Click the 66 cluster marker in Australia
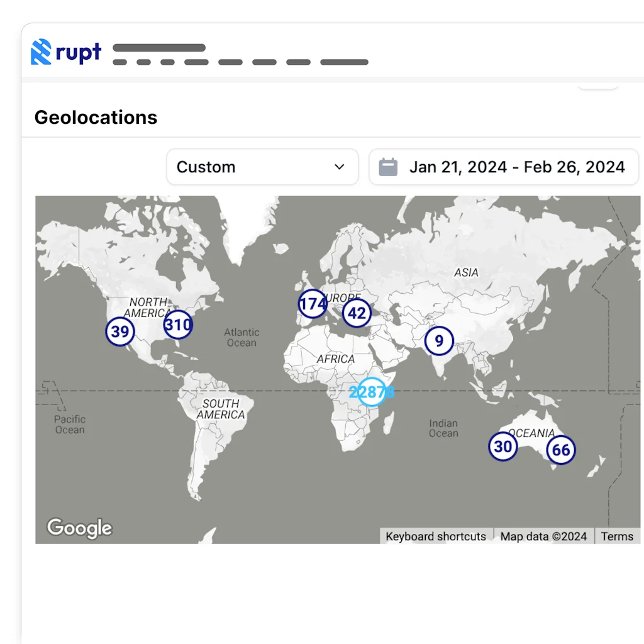This screenshot has width=644, height=644. pos(561,450)
